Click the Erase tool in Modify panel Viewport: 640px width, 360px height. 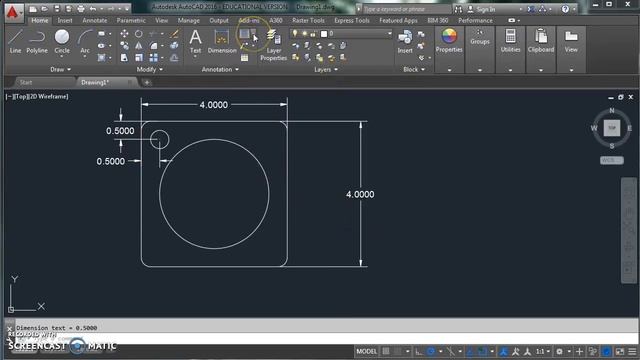174,33
